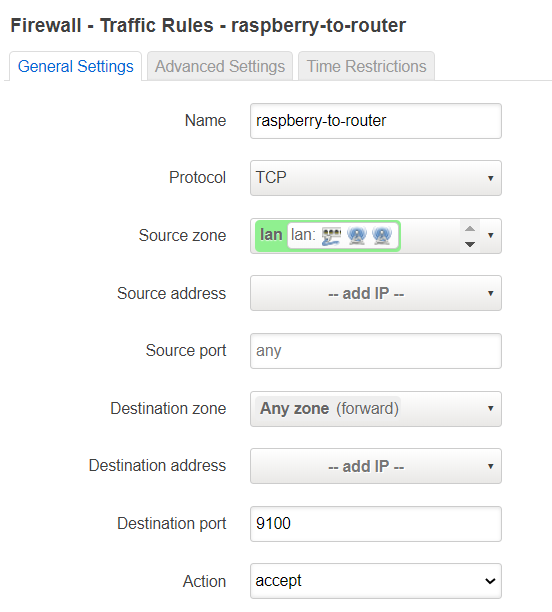Select the General Settings tab

(x=76, y=66)
